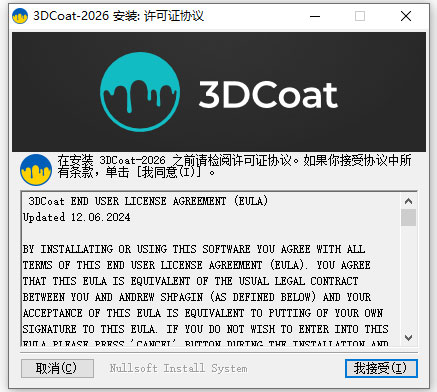Click the line starting 'SIGNATURE TO THIS EULA'
Screen dimensions: 437x392
[x=205, y=329]
